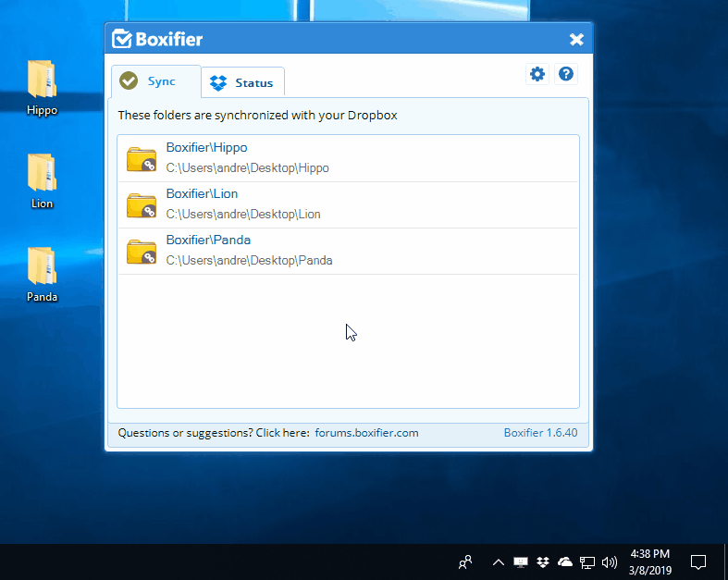
Task: Select the Boxifier\Hippo entry name
Action: point(206,148)
